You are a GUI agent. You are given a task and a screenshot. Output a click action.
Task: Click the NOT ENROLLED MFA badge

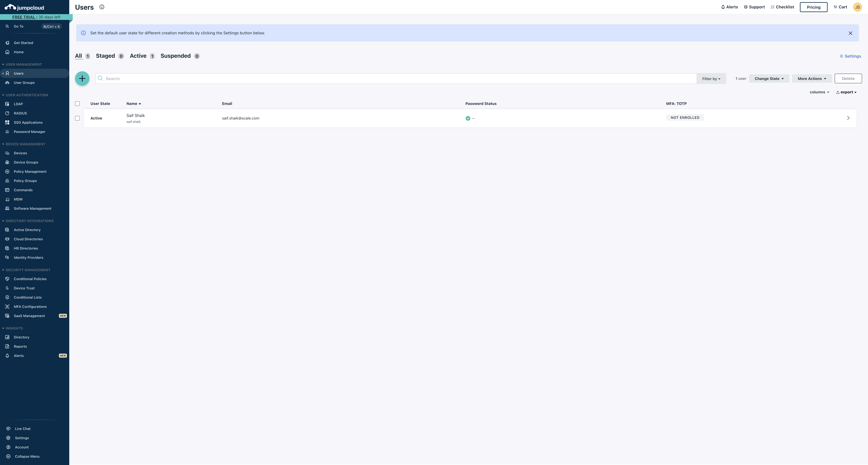tap(685, 118)
